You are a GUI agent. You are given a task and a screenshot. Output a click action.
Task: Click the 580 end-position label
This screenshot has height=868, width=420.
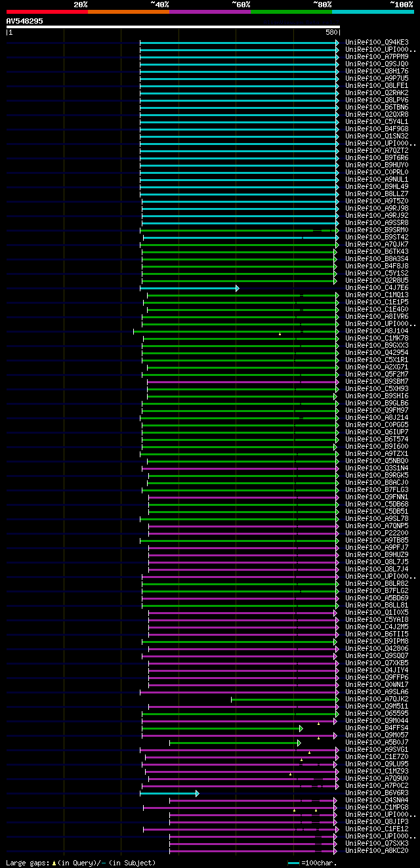tap(331, 32)
